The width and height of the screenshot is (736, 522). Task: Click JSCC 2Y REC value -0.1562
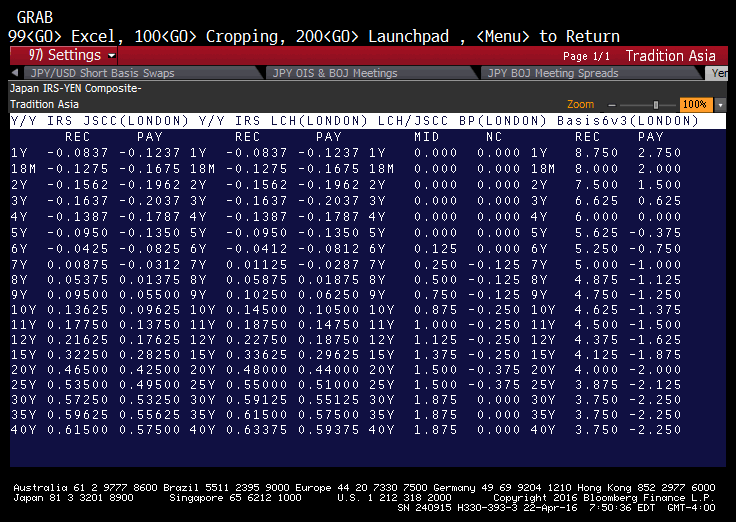77,185
